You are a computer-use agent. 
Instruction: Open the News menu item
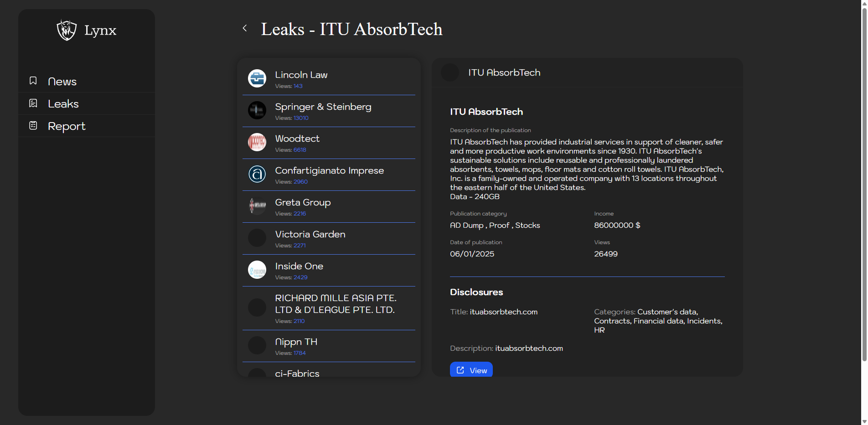pyautogui.click(x=62, y=82)
